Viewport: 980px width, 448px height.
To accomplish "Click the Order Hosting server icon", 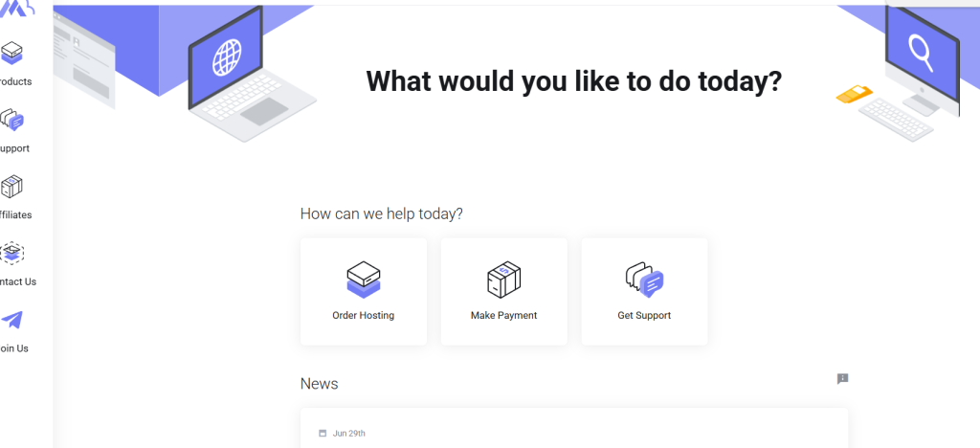I will click(364, 280).
